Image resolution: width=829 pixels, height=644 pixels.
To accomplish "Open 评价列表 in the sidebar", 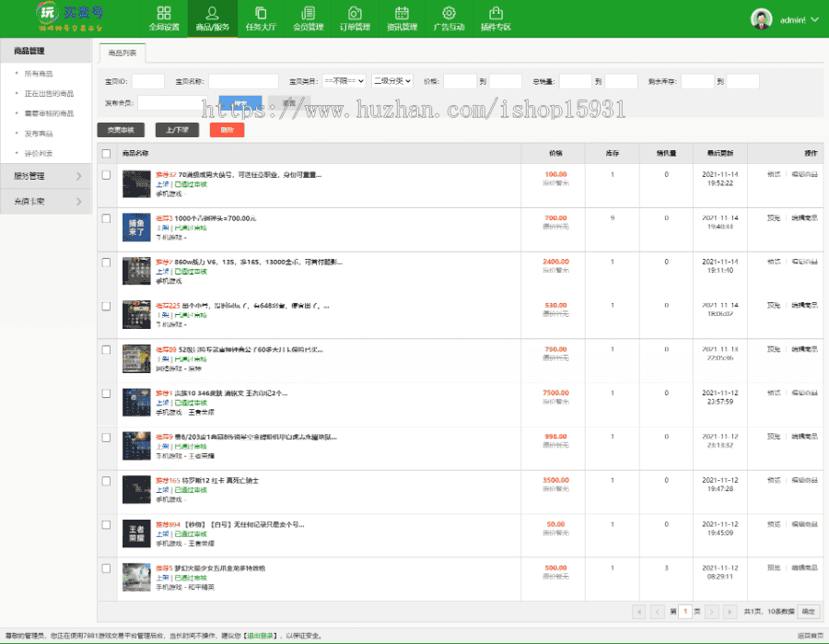I will point(39,154).
